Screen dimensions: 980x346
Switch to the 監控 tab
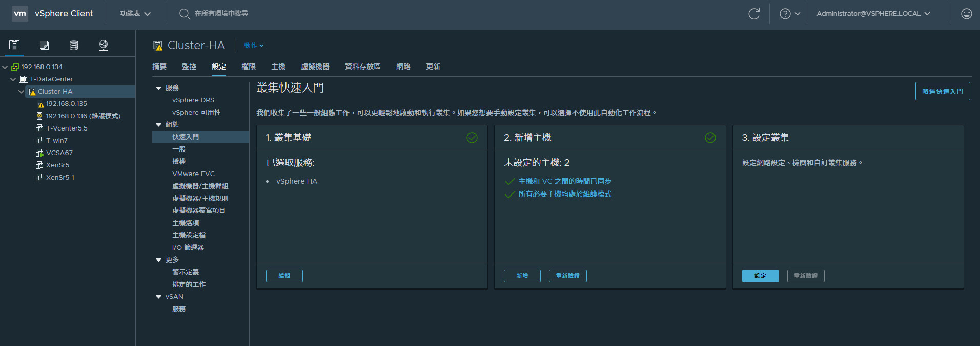[x=189, y=67]
